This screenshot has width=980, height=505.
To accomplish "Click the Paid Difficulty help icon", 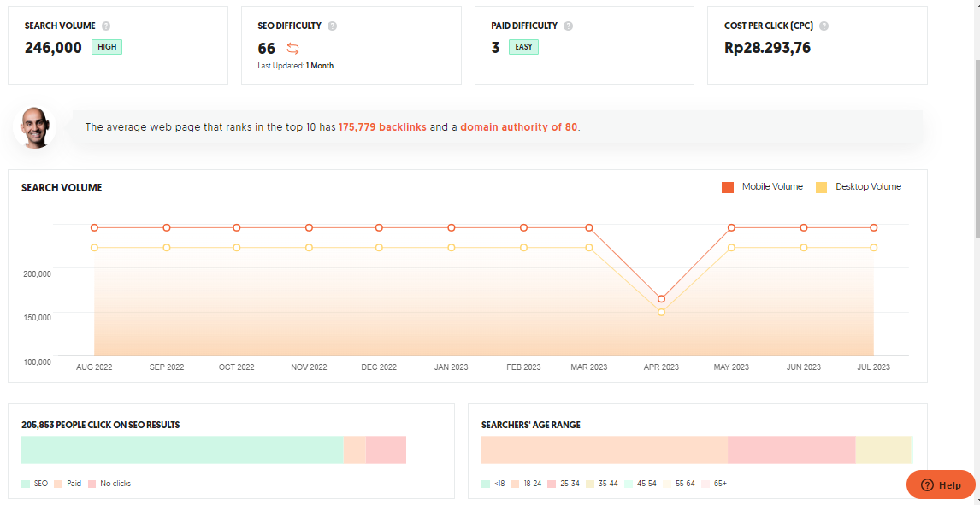I will 568,26.
